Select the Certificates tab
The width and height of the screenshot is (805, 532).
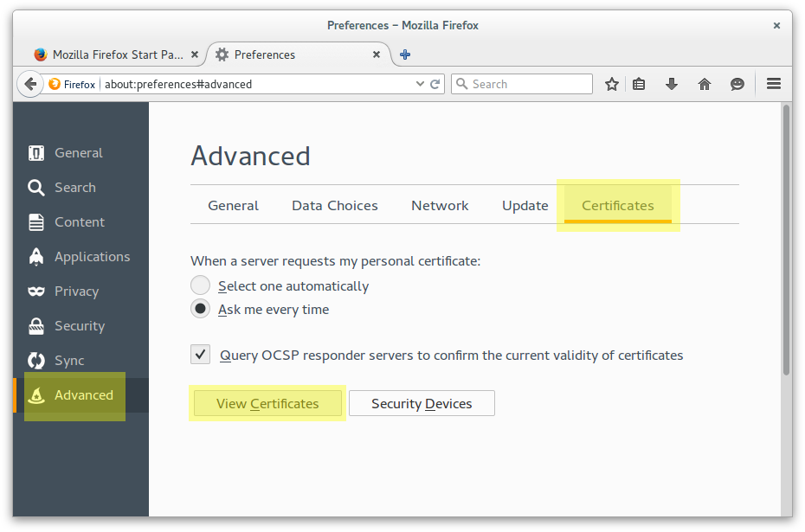pyautogui.click(x=618, y=206)
